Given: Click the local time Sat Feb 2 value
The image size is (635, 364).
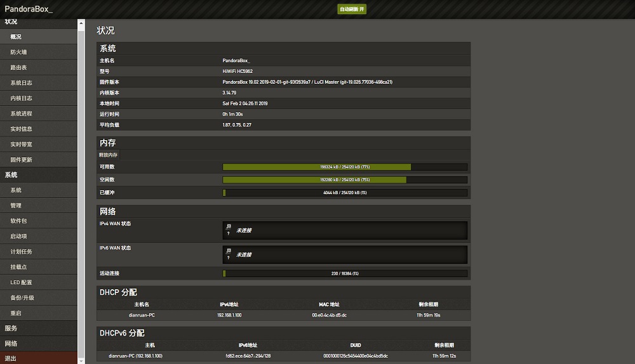Looking at the screenshot, I should (245, 103).
